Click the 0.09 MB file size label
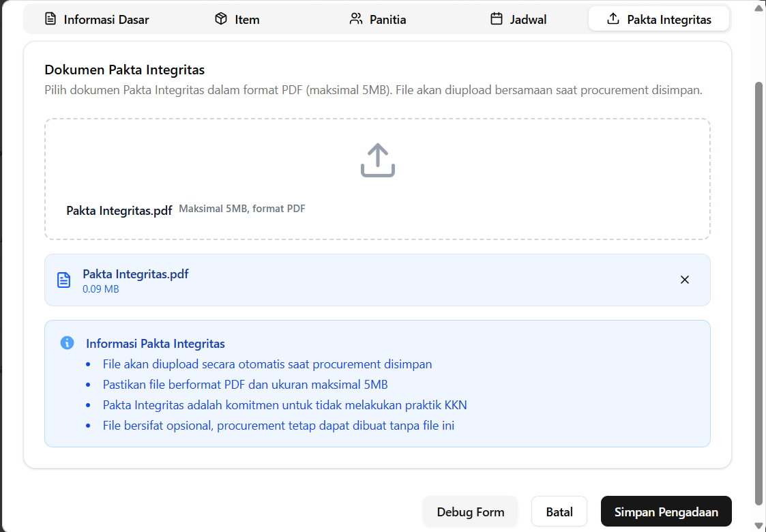Screen dimensions: 766x532 pyautogui.click(x=101, y=289)
